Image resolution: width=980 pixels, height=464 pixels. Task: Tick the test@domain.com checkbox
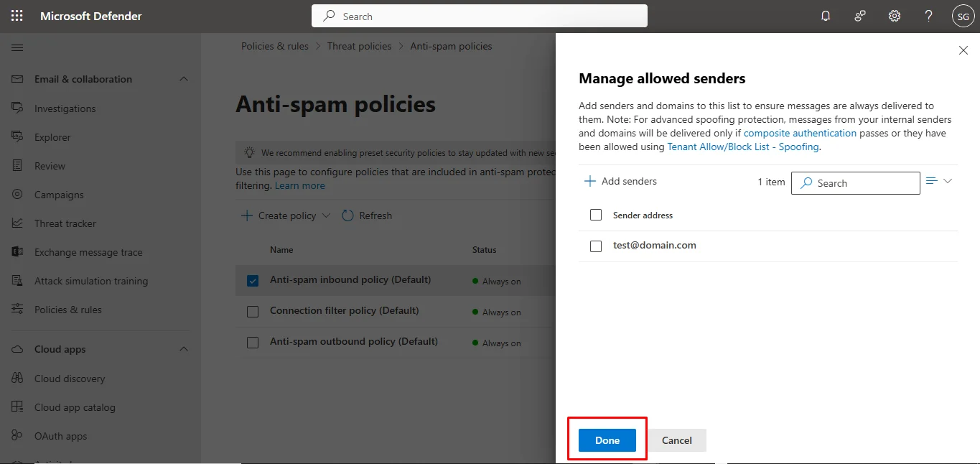coord(596,246)
